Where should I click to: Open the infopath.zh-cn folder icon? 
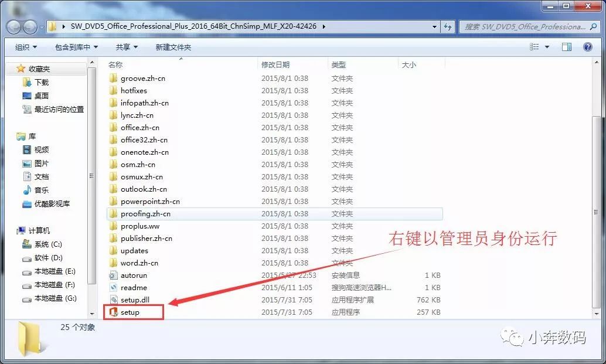(x=113, y=103)
